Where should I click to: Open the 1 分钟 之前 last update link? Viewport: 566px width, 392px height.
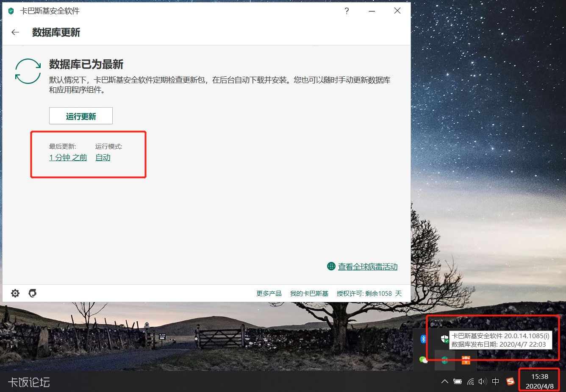pos(68,157)
